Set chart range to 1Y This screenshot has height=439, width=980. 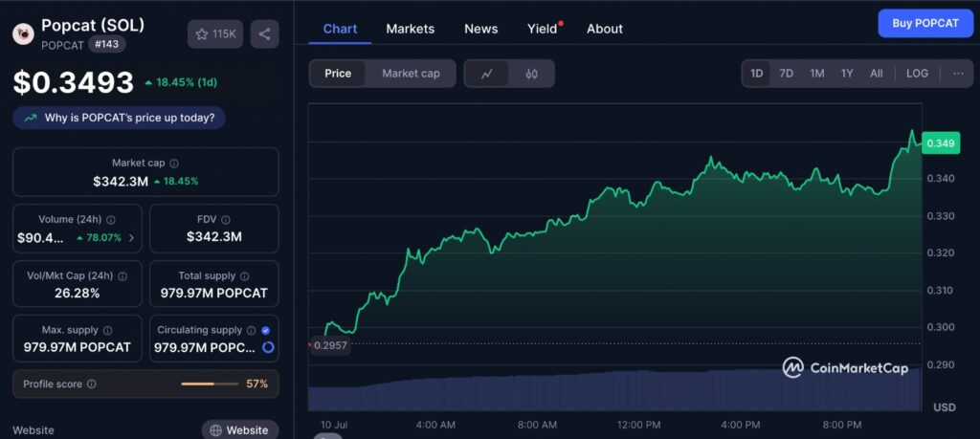(847, 73)
